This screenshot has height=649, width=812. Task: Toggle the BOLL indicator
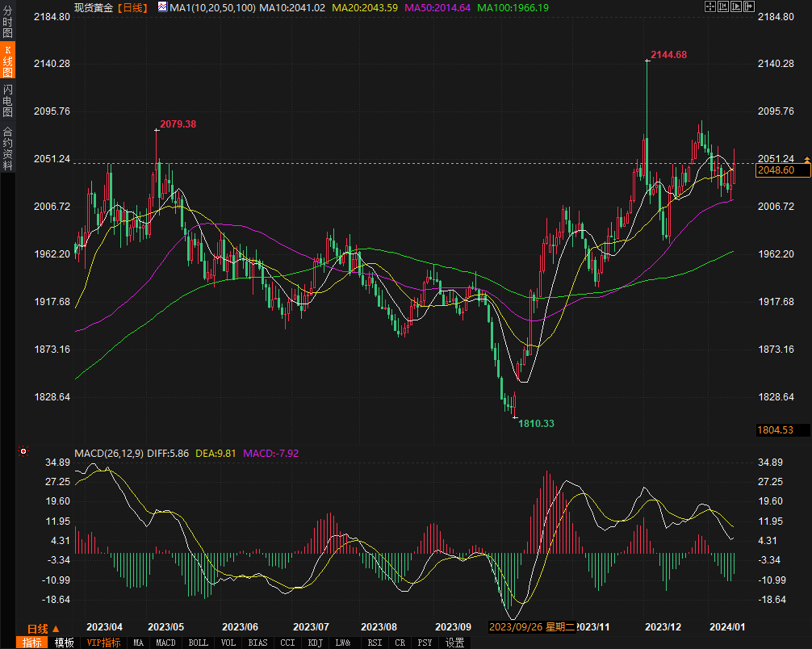click(x=197, y=643)
